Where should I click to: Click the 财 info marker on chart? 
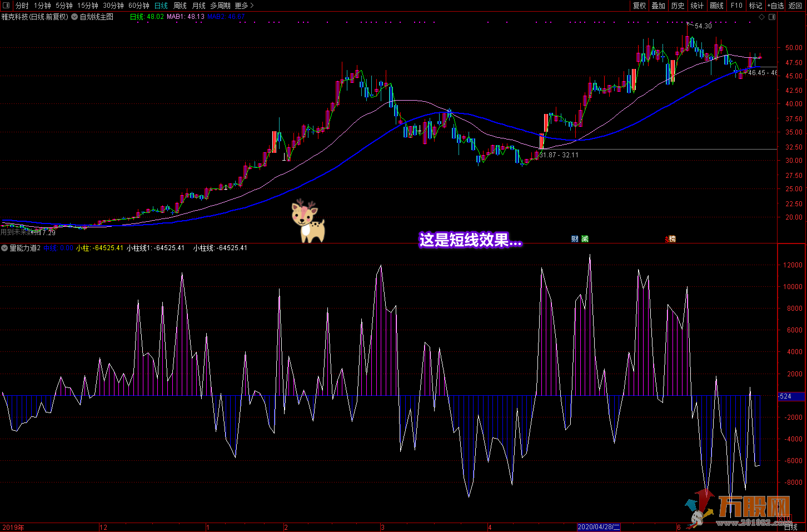click(575, 239)
